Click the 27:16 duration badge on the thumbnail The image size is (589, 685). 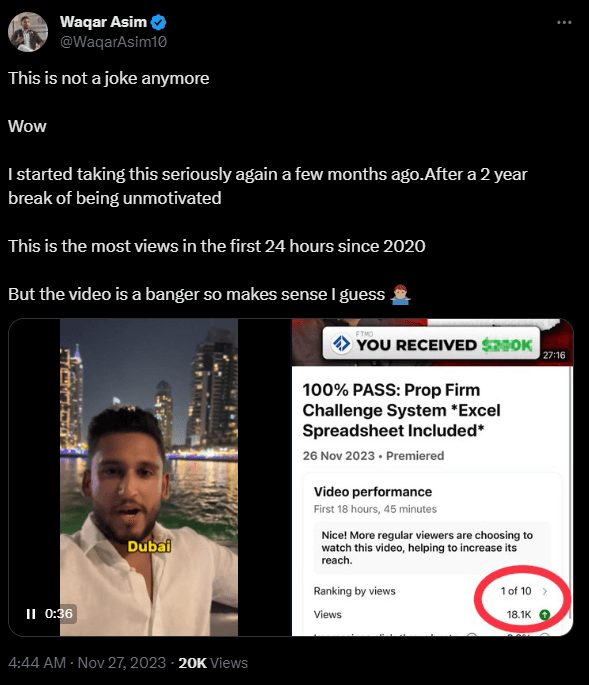[554, 355]
